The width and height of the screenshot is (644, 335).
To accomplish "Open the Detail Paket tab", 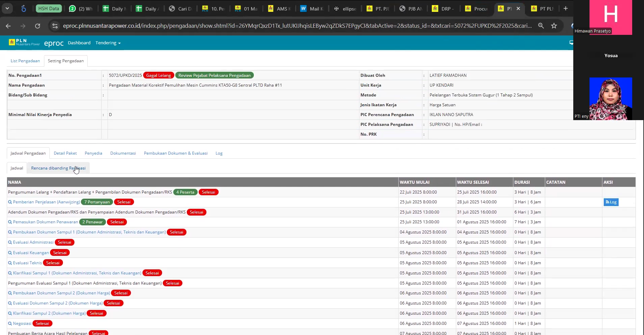I will tap(65, 153).
